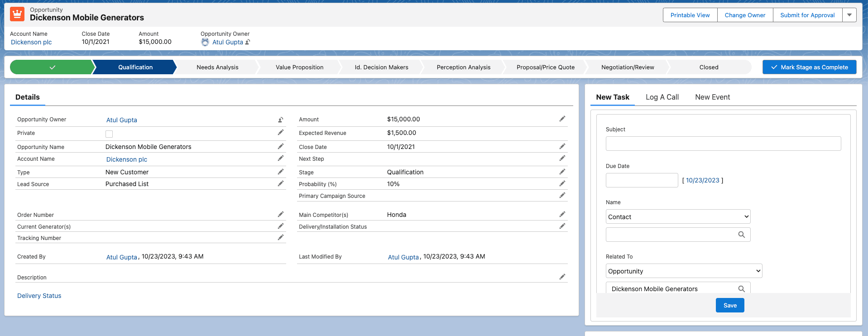The height and width of the screenshot is (336, 868).
Task: Select the completed stage with checkmark
Action: tap(52, 67)
